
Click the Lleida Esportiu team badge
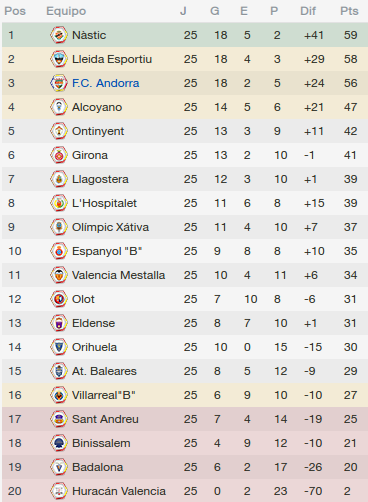coord(59,59)
